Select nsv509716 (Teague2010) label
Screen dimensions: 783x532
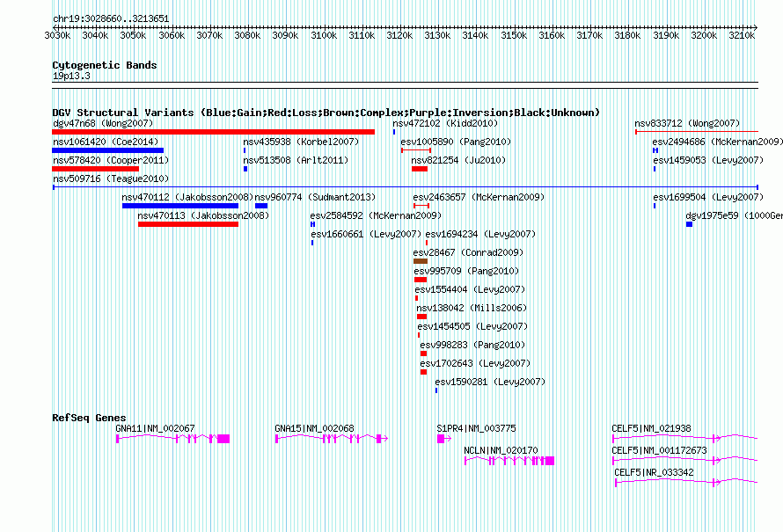click(111, 179)
